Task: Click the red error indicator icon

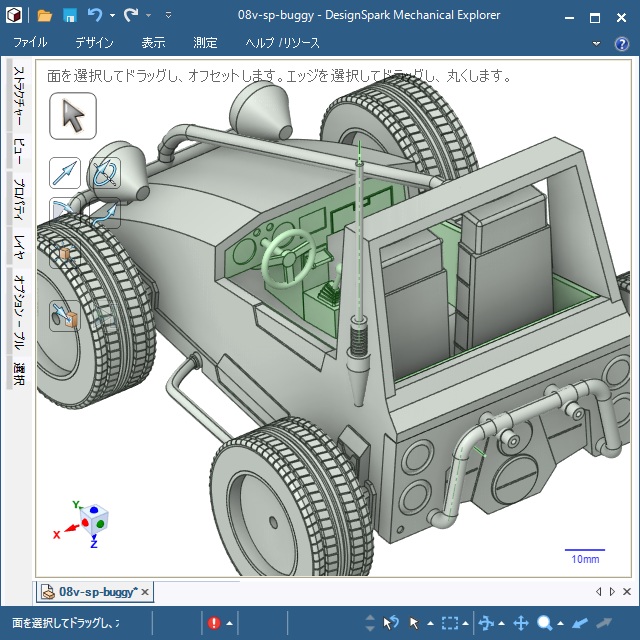Action: [214, 623]
